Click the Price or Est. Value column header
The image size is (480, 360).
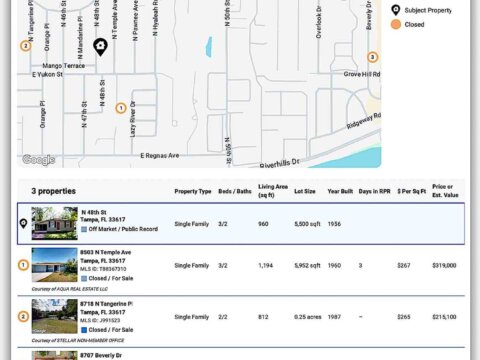(445, 191)
